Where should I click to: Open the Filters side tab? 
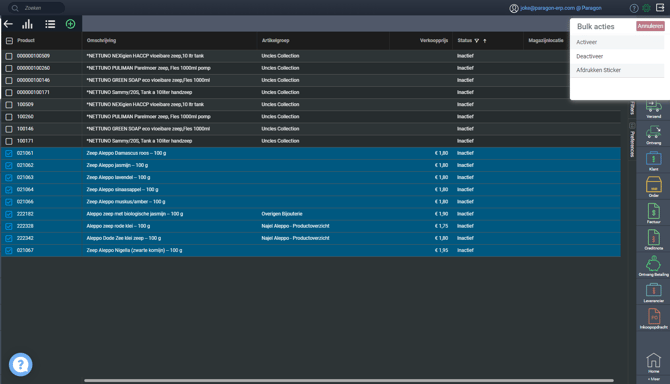pyautogui.click(x=632, y=108)
